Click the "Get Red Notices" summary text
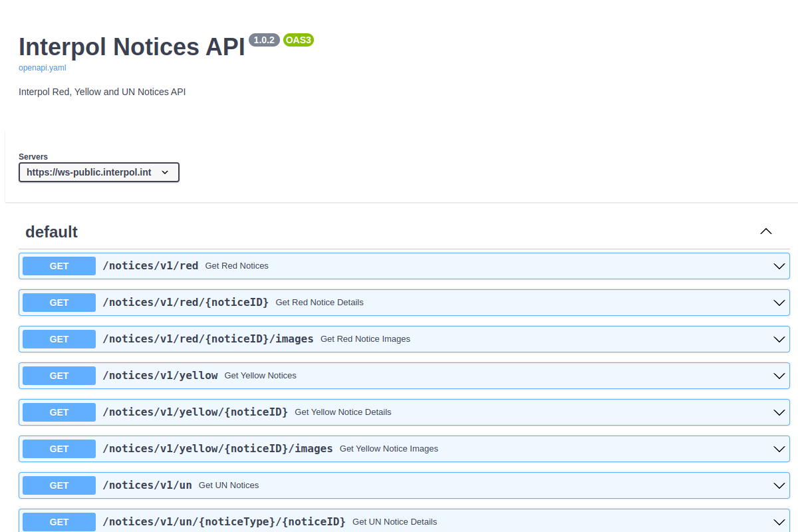Screen dimensions: 798x532 [x=237, y=266]
